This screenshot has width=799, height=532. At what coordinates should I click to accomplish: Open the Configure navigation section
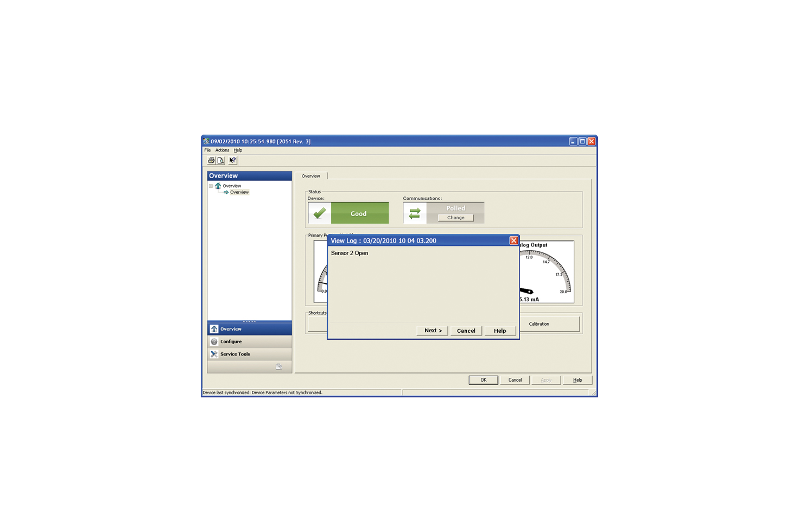[x=250, y=341]
